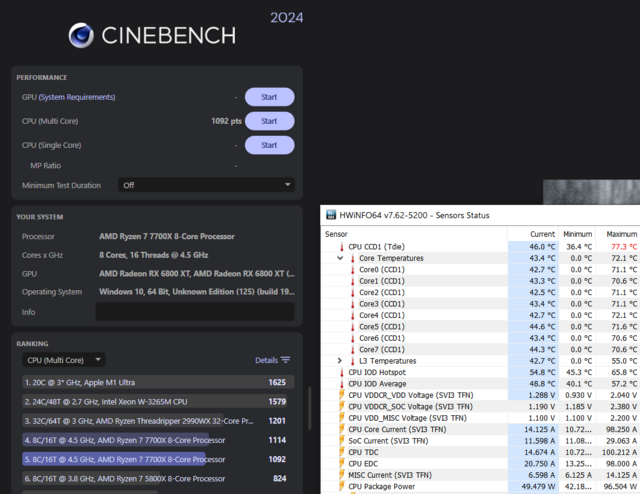Click lightning bolt icon beside CPU Package Power
Screen dimensions: 640x494
341,486
